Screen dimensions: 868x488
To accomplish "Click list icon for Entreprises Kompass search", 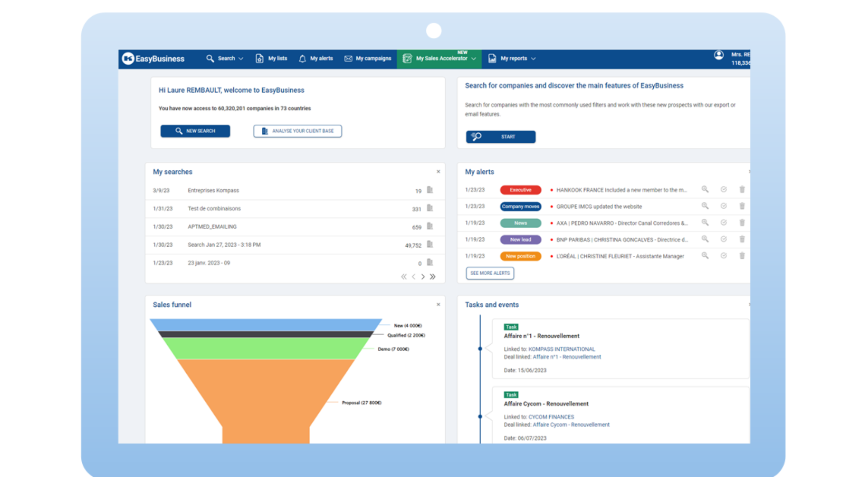I will point(430,190).
